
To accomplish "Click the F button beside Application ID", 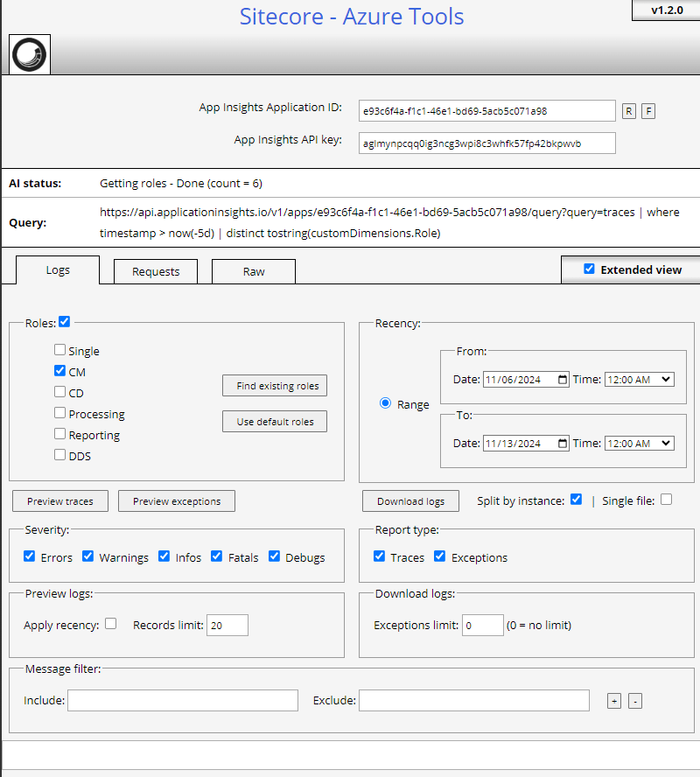I will pos(648,110).
